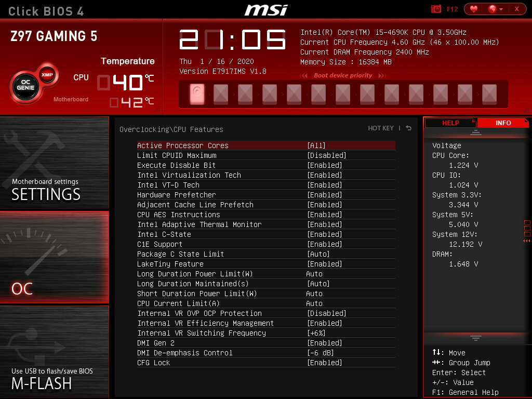Viewport: 532px width, 399px height.
Task: Open favorites via the heart icon
Action: click(x=474, y=9)
